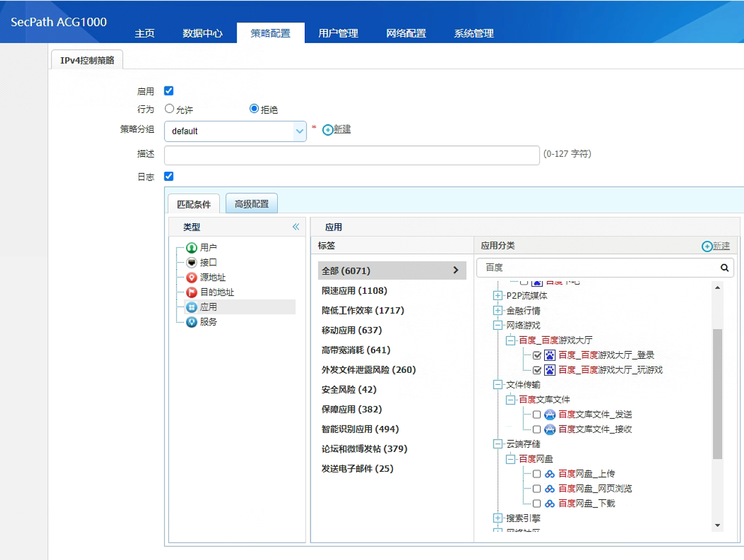Click the 应用分类 search box containing 百度
This screenshot has height=560, width=744.
coord(605,267)
